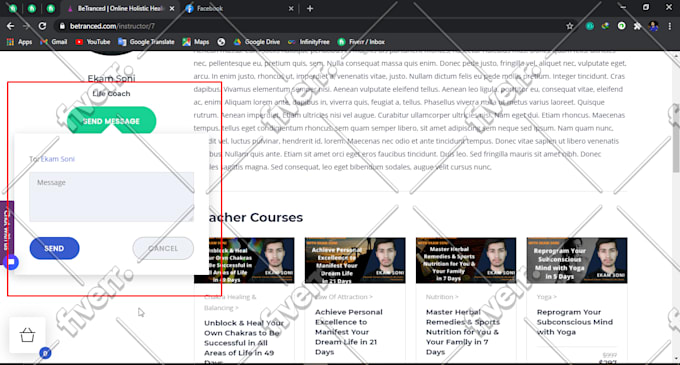The width and height of the screenshot is (680, 365).
Task: Click the Yoga category link
Action: click(546, 297)
